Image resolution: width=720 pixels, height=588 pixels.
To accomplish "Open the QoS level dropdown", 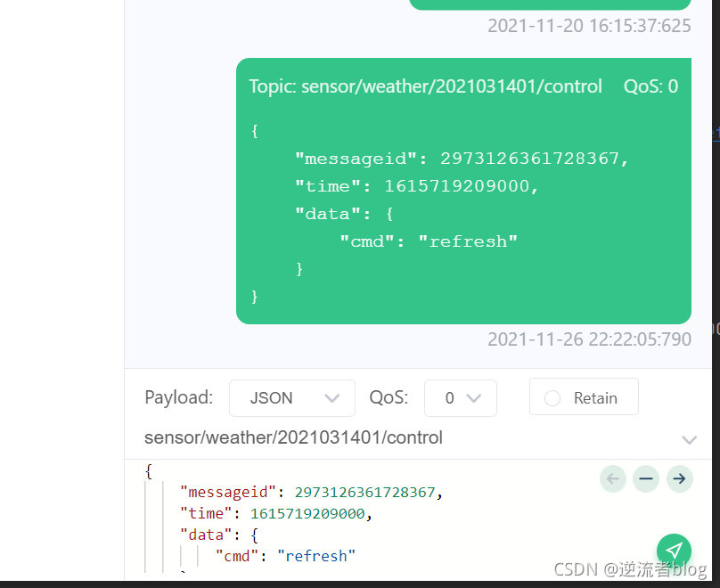I will (x=460, y=398).
